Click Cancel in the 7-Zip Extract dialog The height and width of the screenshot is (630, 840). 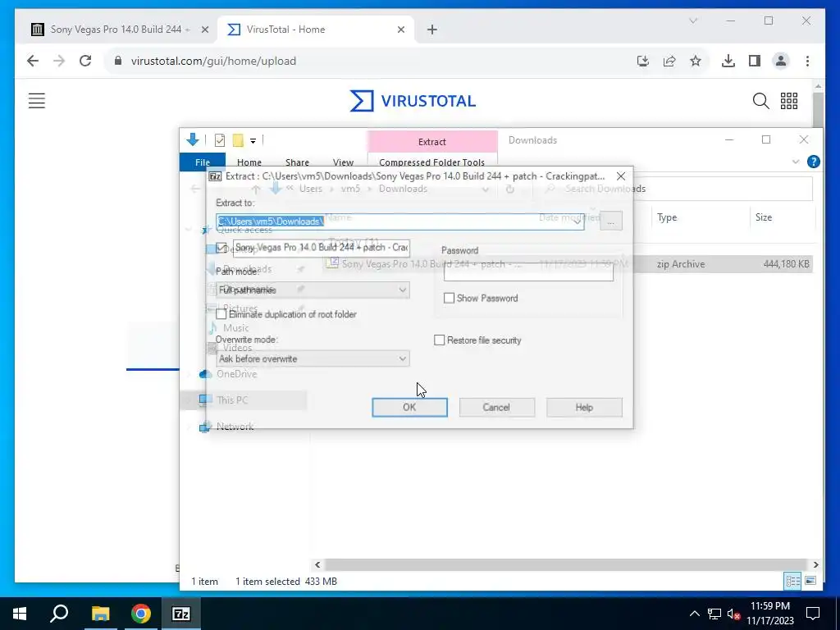pos(496,407)
